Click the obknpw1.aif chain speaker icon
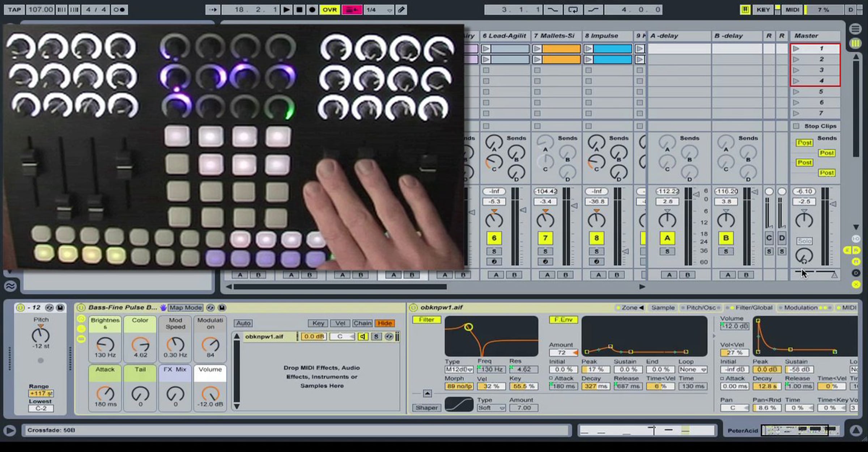This screenshot has width=868, height=452. pyautogui.click(x=362, y=337)
